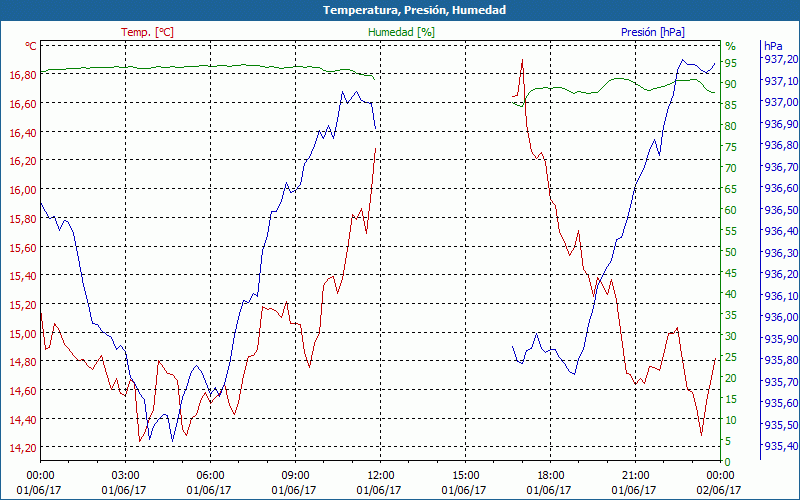Click the 20 humidity axis value
The height and width of the screenshot is (500, 800).
click(731, 378)
